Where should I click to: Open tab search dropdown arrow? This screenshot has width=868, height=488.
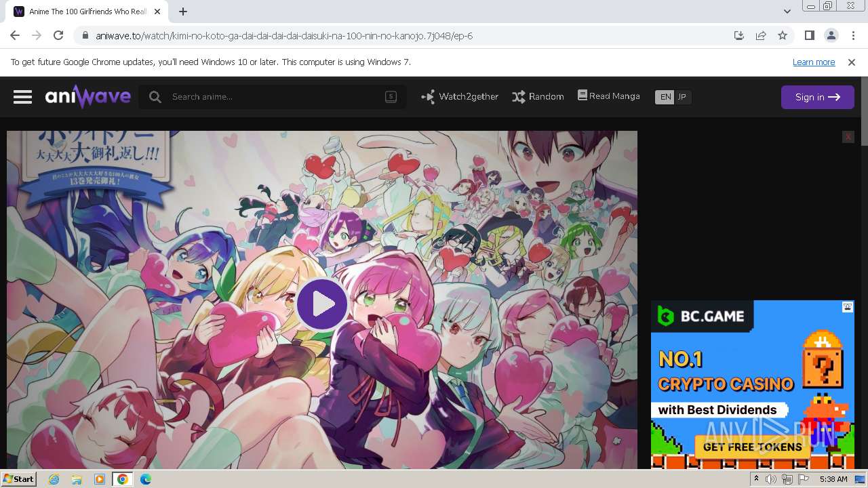787,11
